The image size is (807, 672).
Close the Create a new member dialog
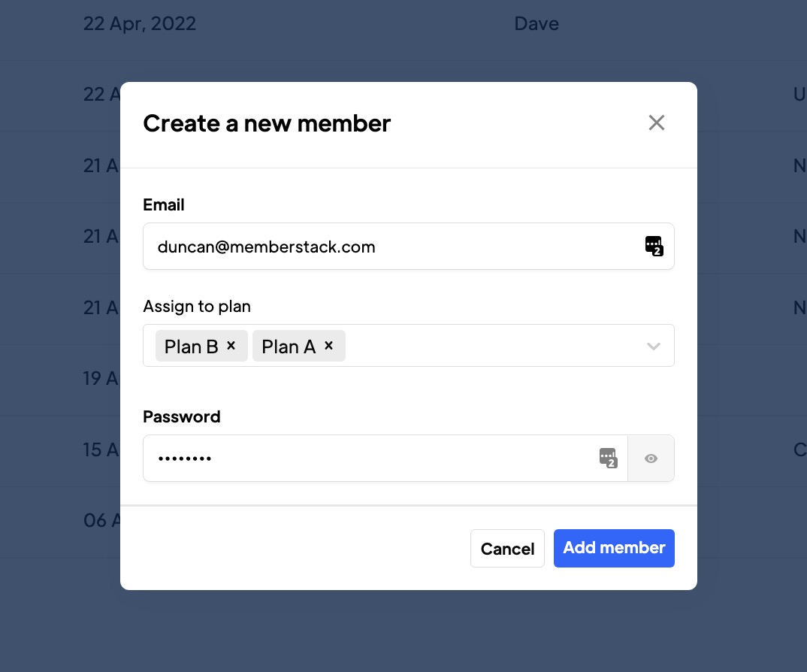coord(657,123)
